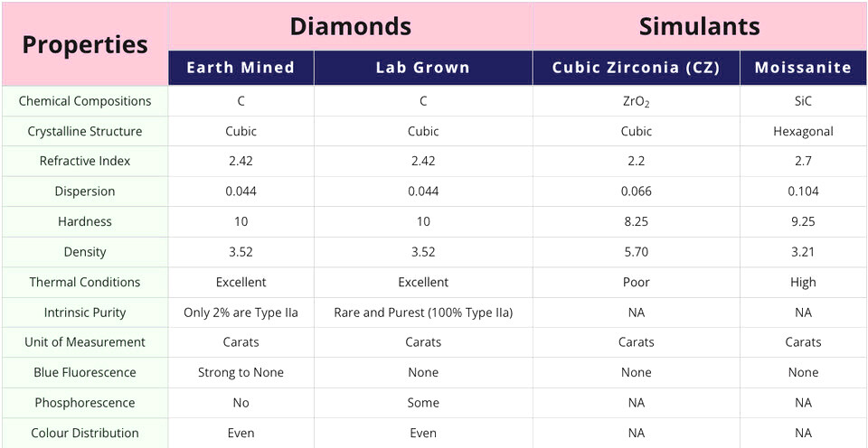Click the Colour Distribution row label

[x=85, y=433]
